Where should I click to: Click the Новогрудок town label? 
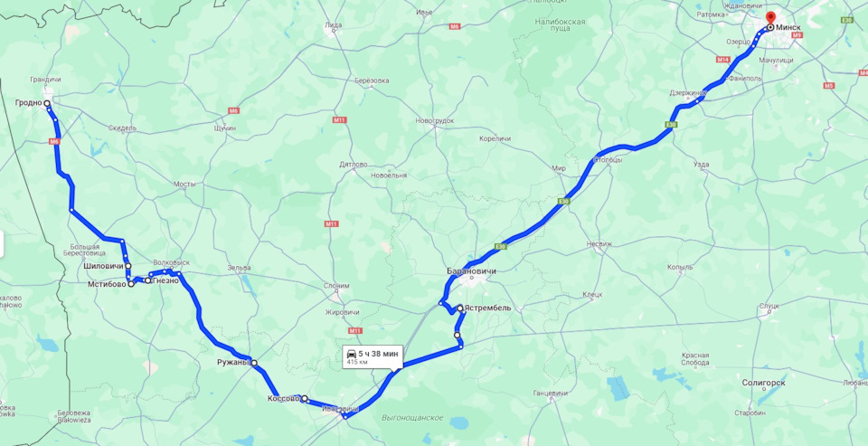[435, 120]
